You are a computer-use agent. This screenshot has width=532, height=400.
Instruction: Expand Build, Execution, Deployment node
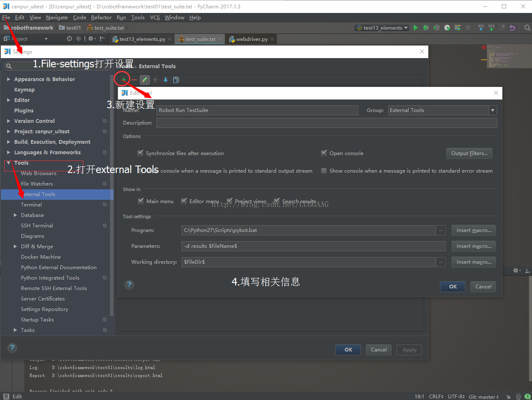click(x=8, y=142)
